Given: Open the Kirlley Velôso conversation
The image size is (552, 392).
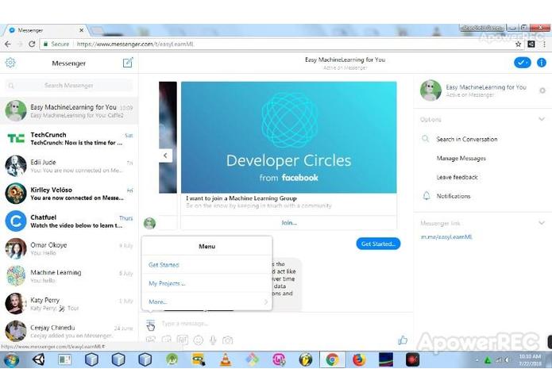Looking at the screenshot, I should click(69, 194).
